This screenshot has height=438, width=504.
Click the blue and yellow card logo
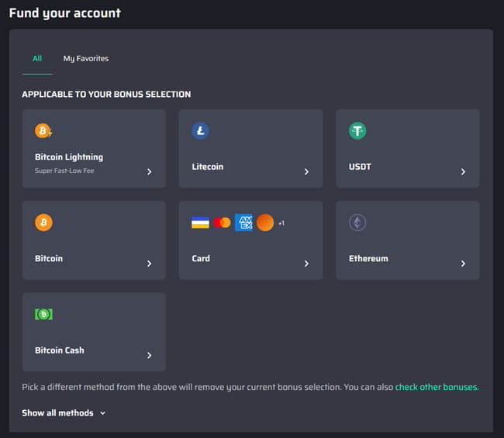(x=200, y=222)
